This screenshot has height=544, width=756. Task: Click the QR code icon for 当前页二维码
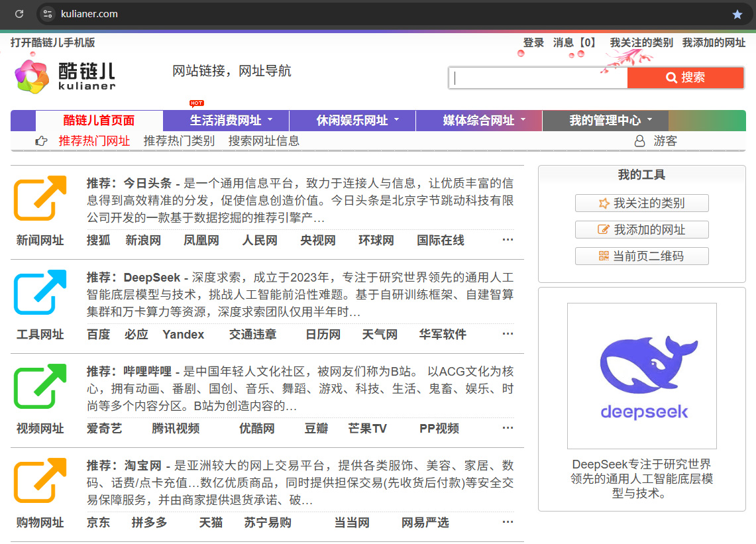click(x=604, y=256)
